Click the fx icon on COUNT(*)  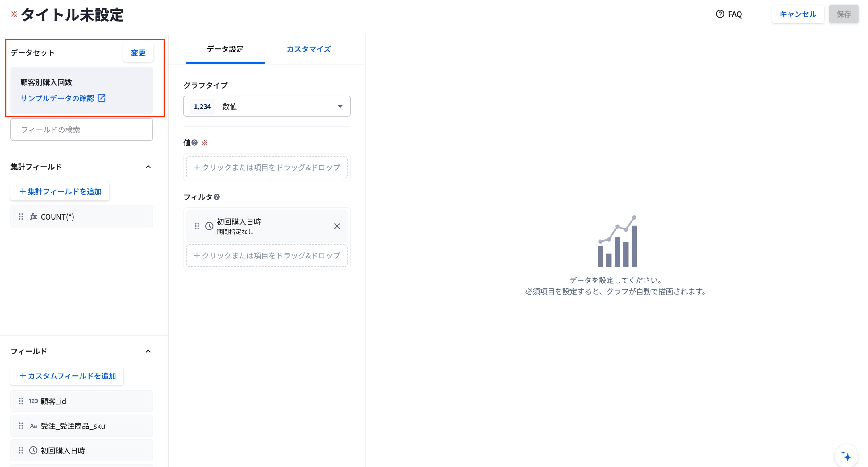(33, 217)
